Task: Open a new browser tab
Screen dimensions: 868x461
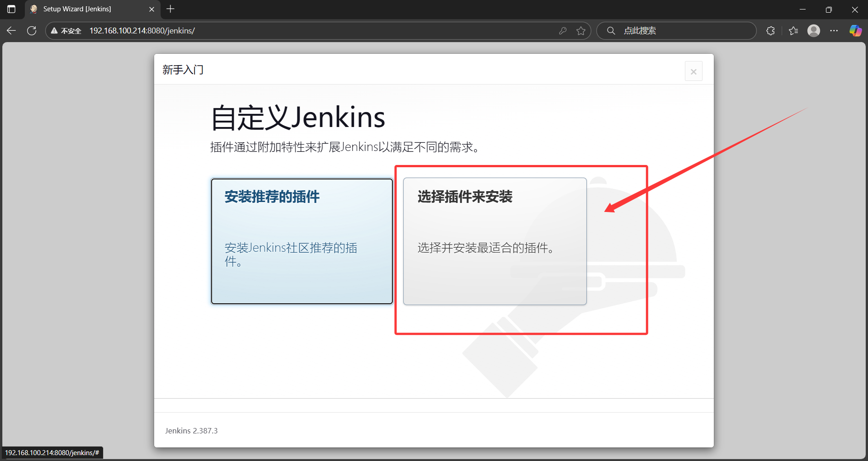Action: (x=170, y=9)
